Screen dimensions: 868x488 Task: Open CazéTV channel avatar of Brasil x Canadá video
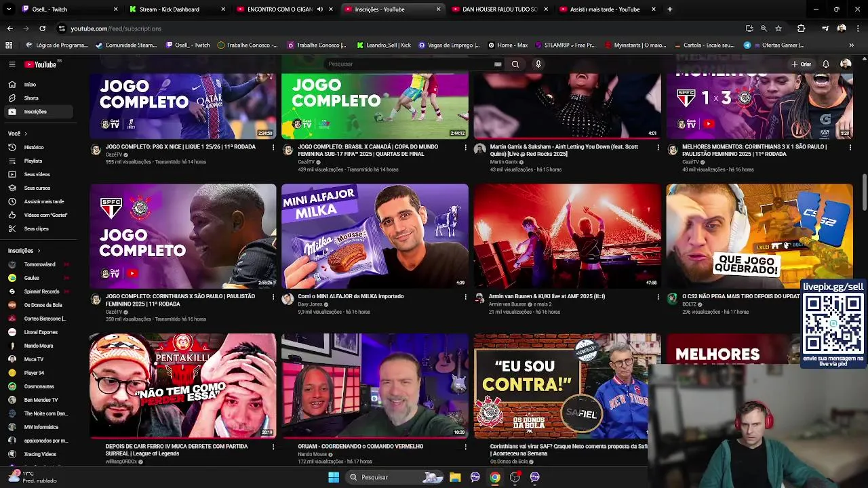pyautogui.click(x=288, y=149)
